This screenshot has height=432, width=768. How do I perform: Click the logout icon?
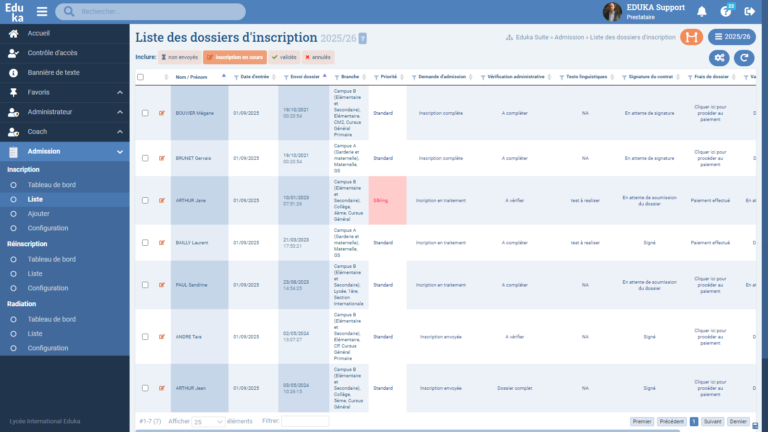click(x=750, y=12)
